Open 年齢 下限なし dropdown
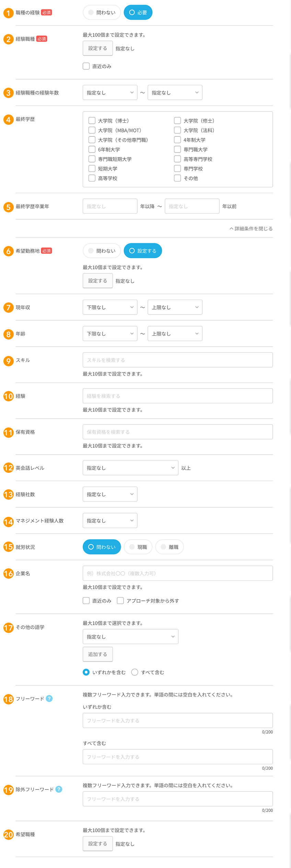 (x=110, y=334)
